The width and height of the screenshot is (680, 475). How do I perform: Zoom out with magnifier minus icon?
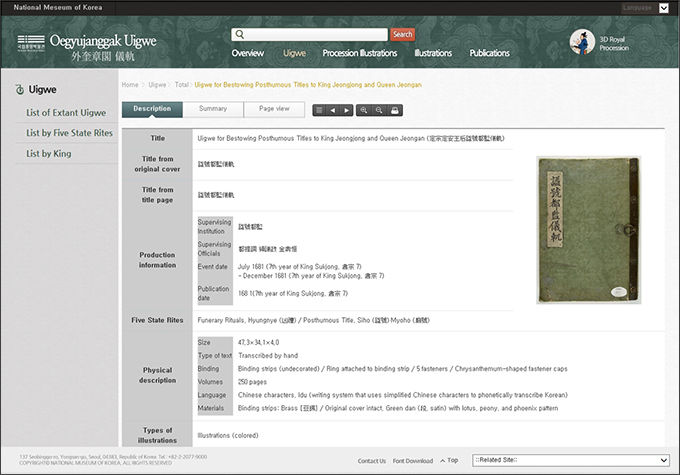[379, 110]
